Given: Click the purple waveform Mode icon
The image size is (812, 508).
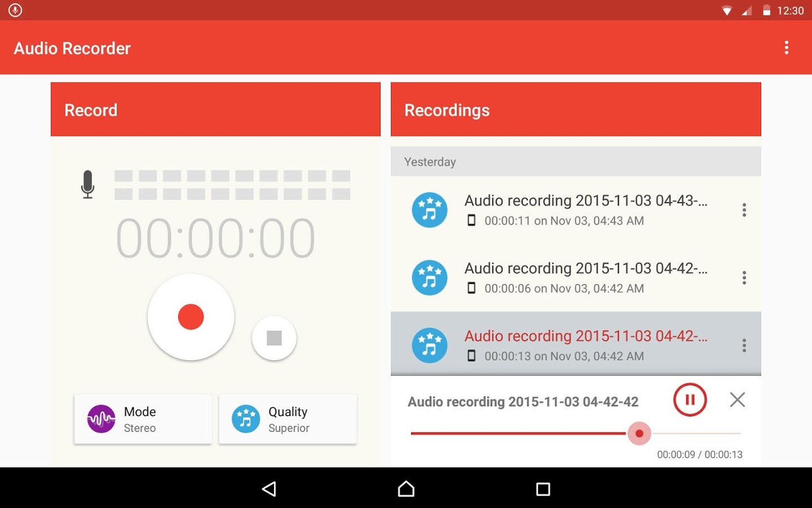Looking at the screenshot, I should coord(101,419).
